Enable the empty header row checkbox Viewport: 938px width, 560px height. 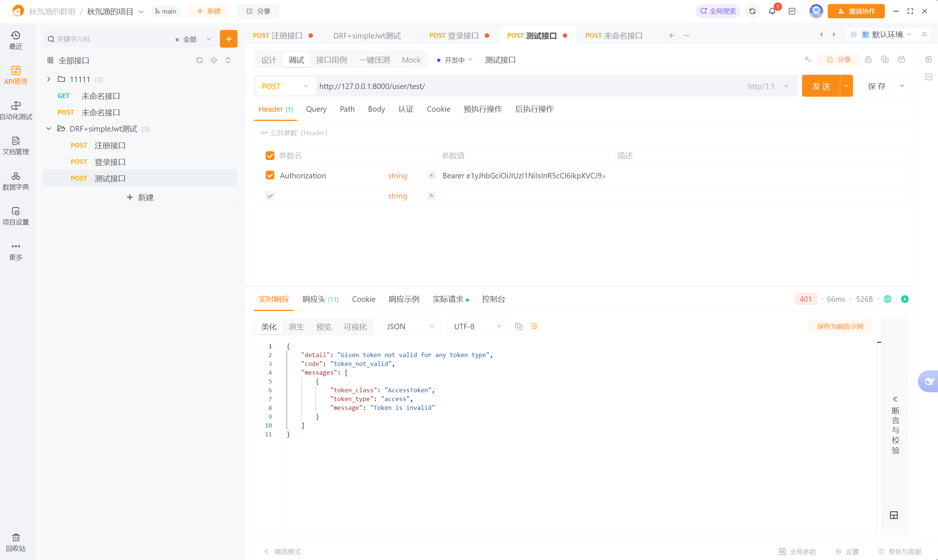click(x=270, y=196)
